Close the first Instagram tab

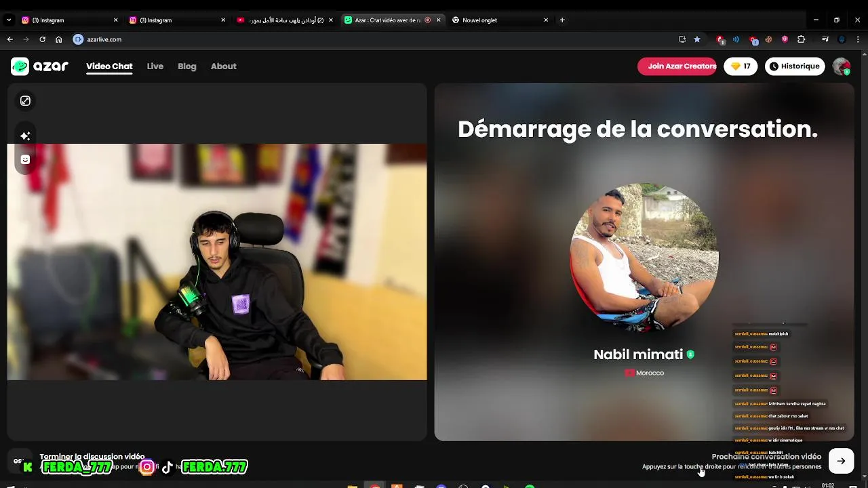pos(115,20)
